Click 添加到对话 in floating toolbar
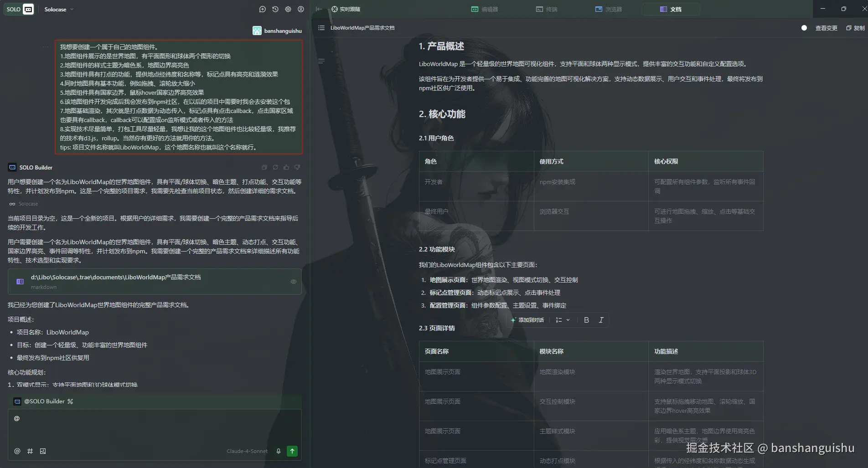Image resolution: width=868 pixels, height=468 pixels. tap(527, 320)
